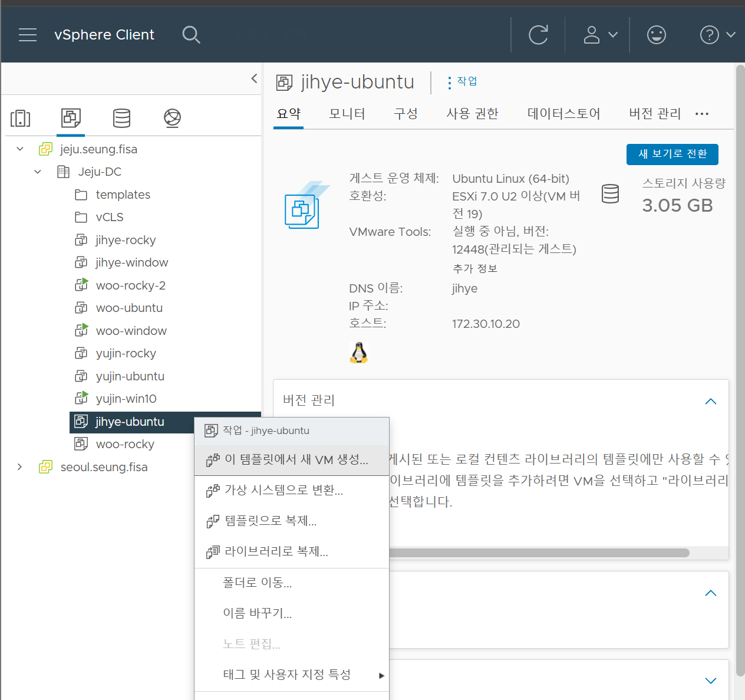Select jeju.seung.fisa in the tree
The width and height of the screenshot is (745, 700).
click(98, 149)
